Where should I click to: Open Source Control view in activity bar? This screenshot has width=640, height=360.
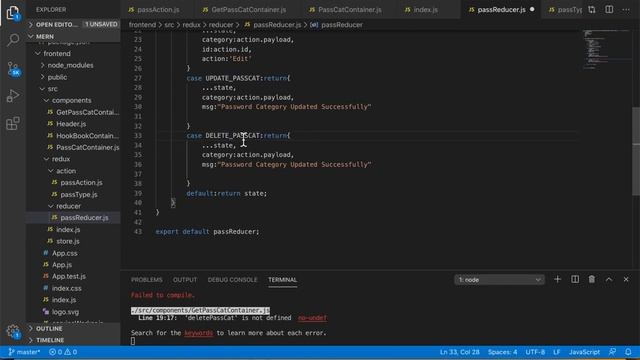pyautogui.click(x=13, y=69)
